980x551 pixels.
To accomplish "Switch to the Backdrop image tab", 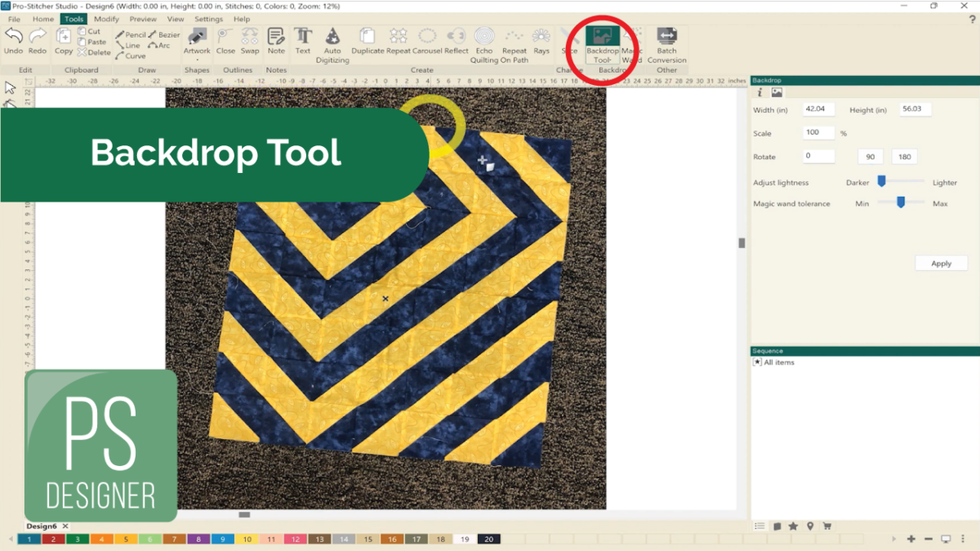I will [776, 92].
